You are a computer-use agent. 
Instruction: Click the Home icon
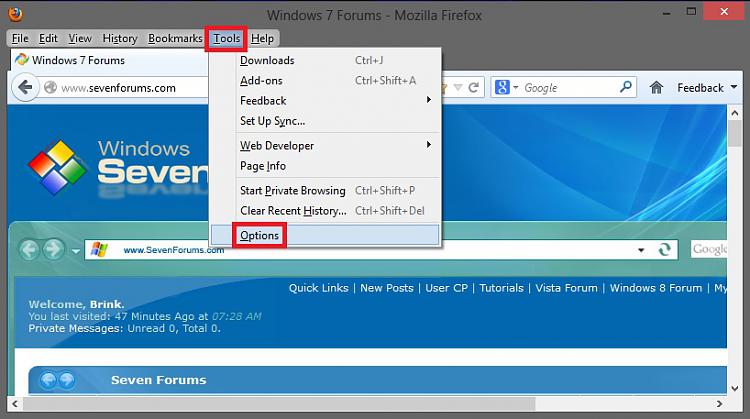656,88
